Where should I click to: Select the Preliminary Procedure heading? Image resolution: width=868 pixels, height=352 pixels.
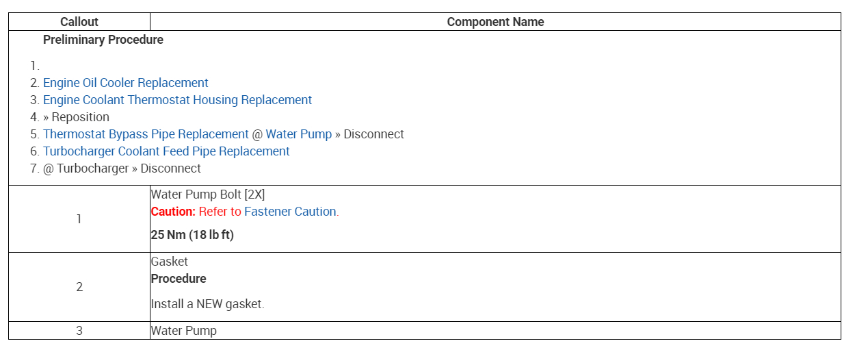(103, 40)
